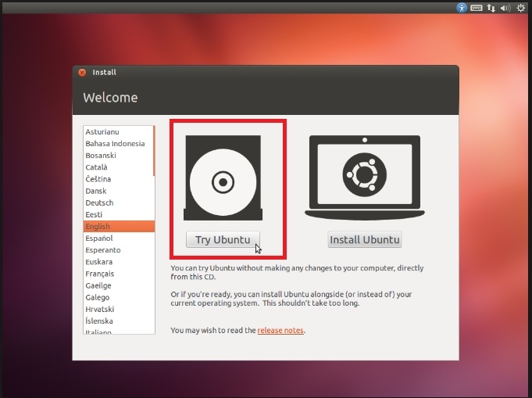Viewport: 532px width, 398px height.
Task: Select Íslenska language
Action: [119, 321]
